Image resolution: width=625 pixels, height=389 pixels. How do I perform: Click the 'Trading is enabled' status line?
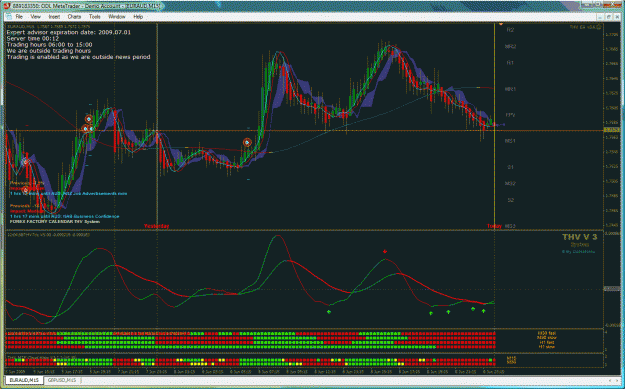79,57
